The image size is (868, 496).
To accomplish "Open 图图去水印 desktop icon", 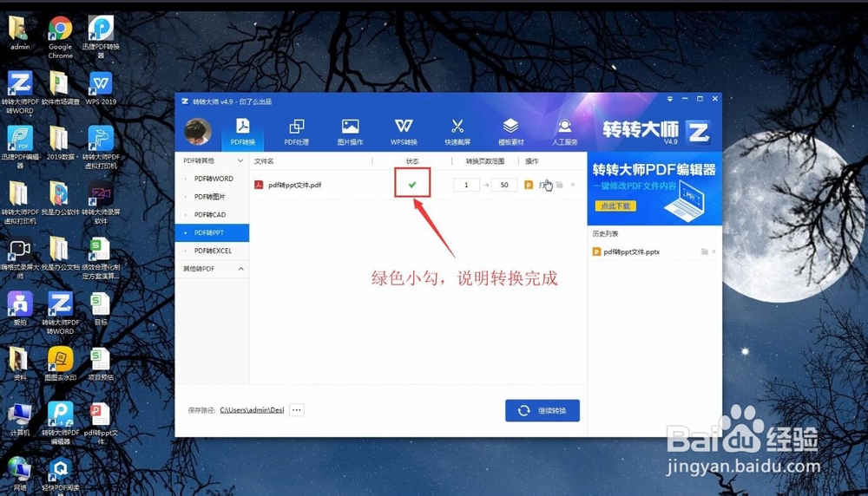I will (61, 364).
